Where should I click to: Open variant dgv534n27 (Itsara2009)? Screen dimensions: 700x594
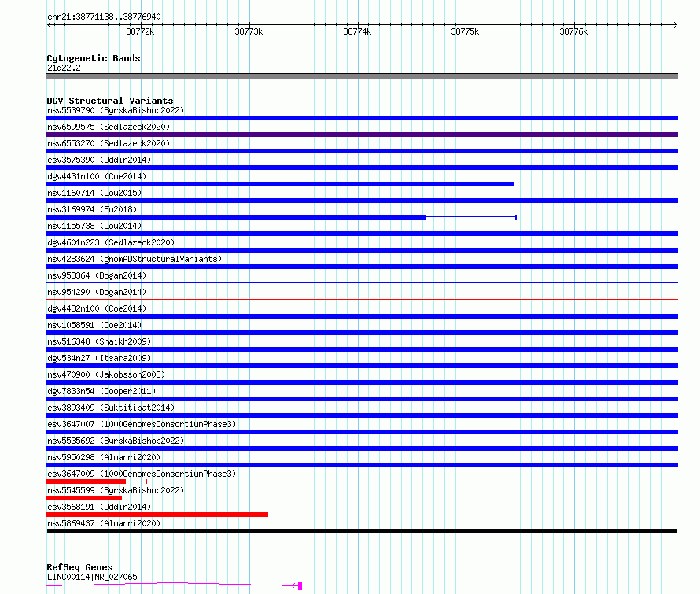pos(99,358)
